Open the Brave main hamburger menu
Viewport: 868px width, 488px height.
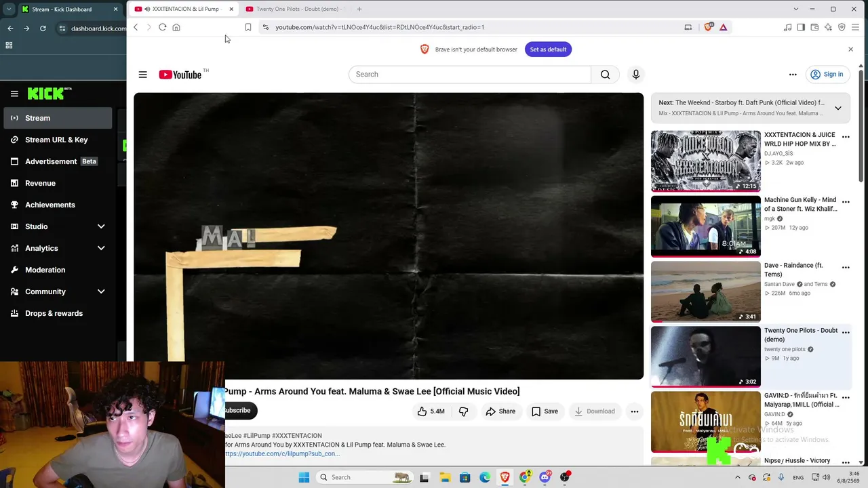(855, 27)
